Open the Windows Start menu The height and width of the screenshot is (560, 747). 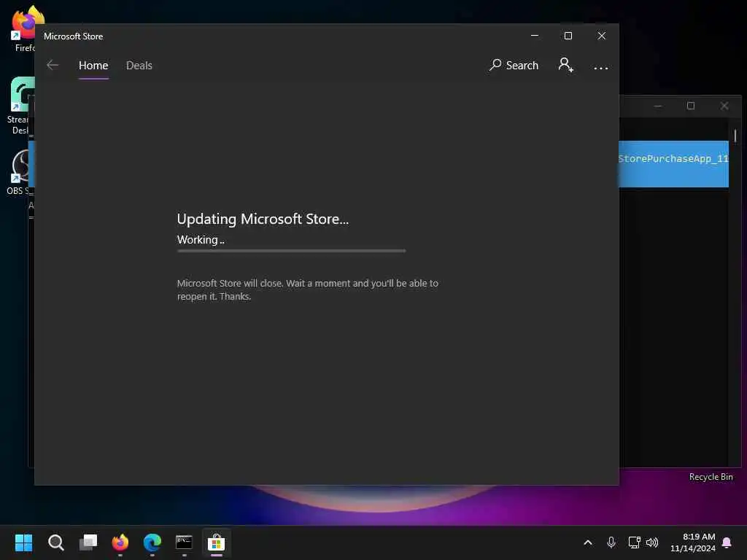(x=23, y=542)
